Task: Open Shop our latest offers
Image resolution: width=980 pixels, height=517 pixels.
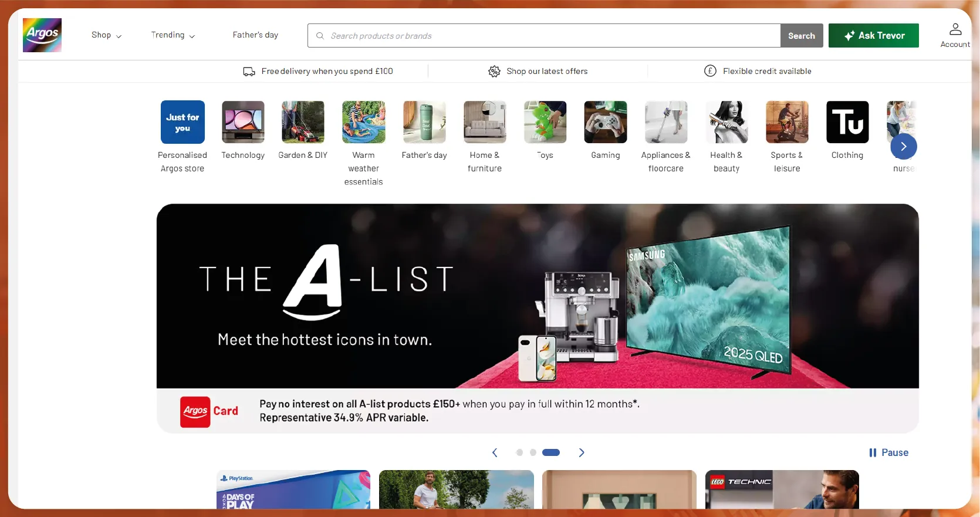Action: click(x=538, y=71)
